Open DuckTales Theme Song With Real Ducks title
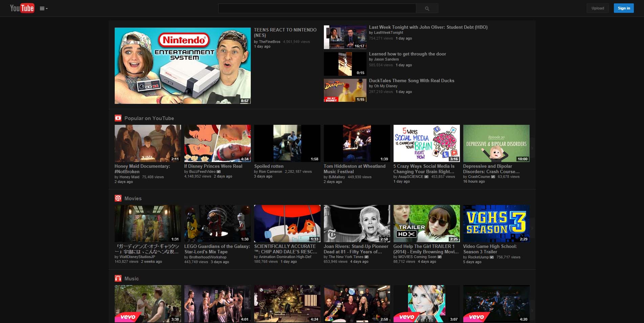This screenshot has height=323, width=644. (x=412, y=80)
